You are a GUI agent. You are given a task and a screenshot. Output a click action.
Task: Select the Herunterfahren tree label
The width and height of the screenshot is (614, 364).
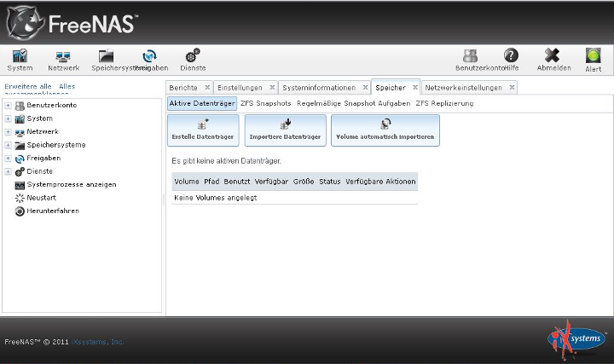[53, 211]
